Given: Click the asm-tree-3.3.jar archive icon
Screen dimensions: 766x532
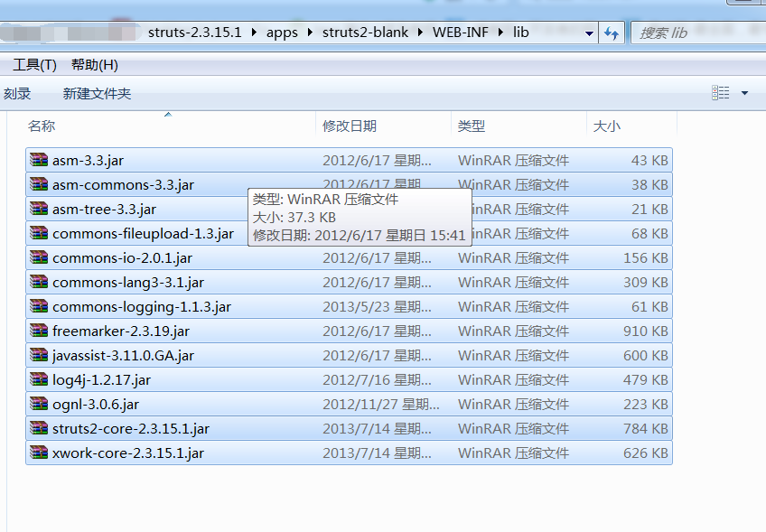Looking at the screenshot, I should tap(39, 209).
